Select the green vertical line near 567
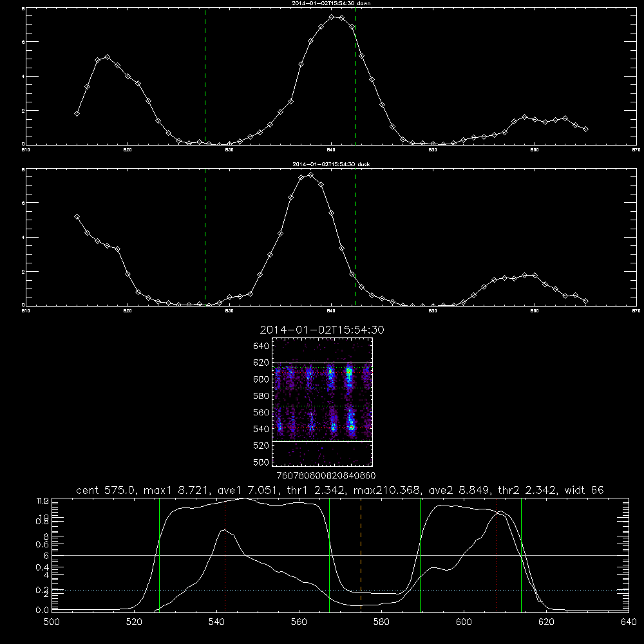Image resolution: width=644 pixels, height=644 pixels. (x=329, y=554)
